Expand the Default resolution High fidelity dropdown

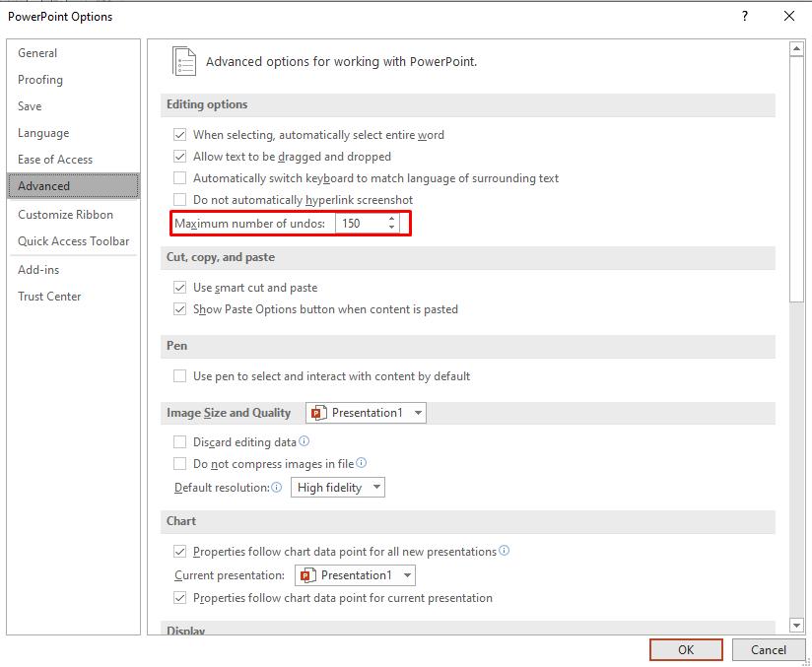pos(337,488)
